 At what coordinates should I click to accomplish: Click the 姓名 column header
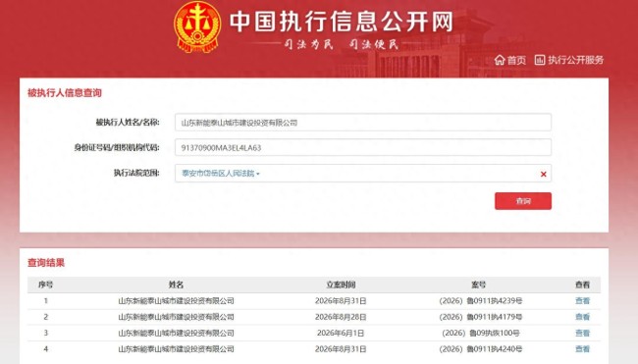coord(176,285)
